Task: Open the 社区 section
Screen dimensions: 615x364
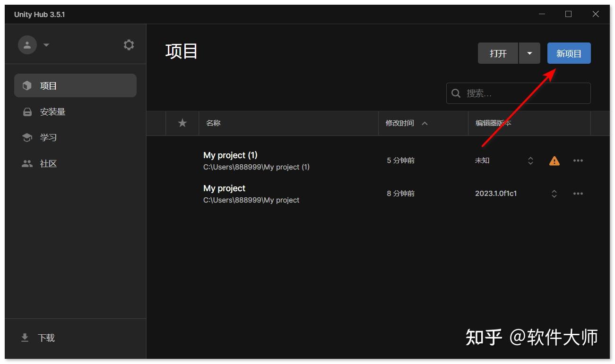Action: pyautogui.click(x=49, y=163)
